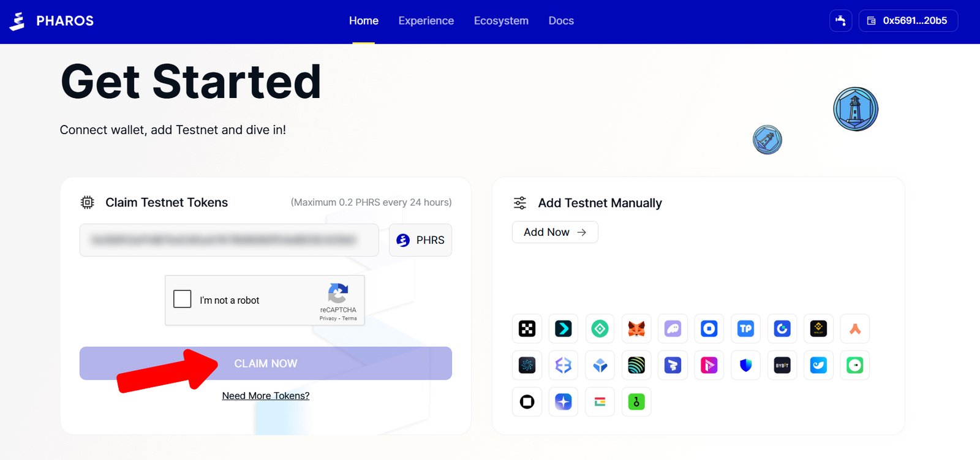This screenshot has width=980, height=460.
Task: Open the Ecosystem menu item
Action: 501,21
